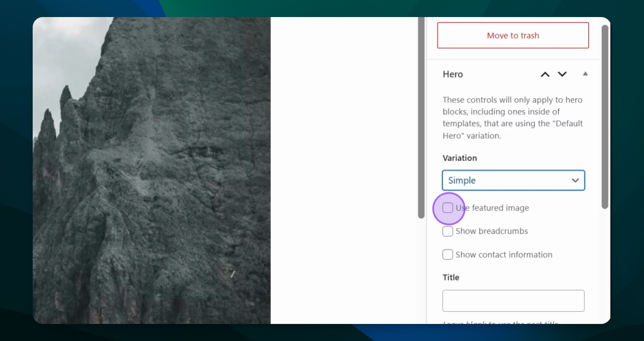Viewport: 644px width, 341px height.
Task: Move the Hero panel up
Action: [545, 74]
